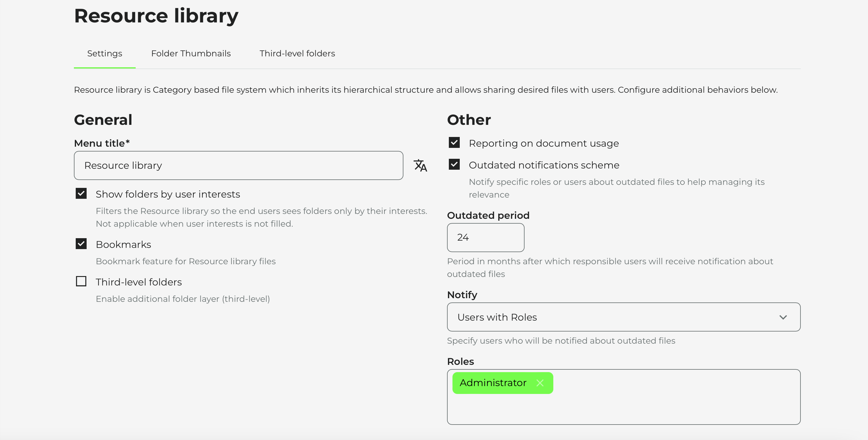The image size is (868, 440).
Task: Switch to the Folder Thumbnails tab
Action: point(191,53)
